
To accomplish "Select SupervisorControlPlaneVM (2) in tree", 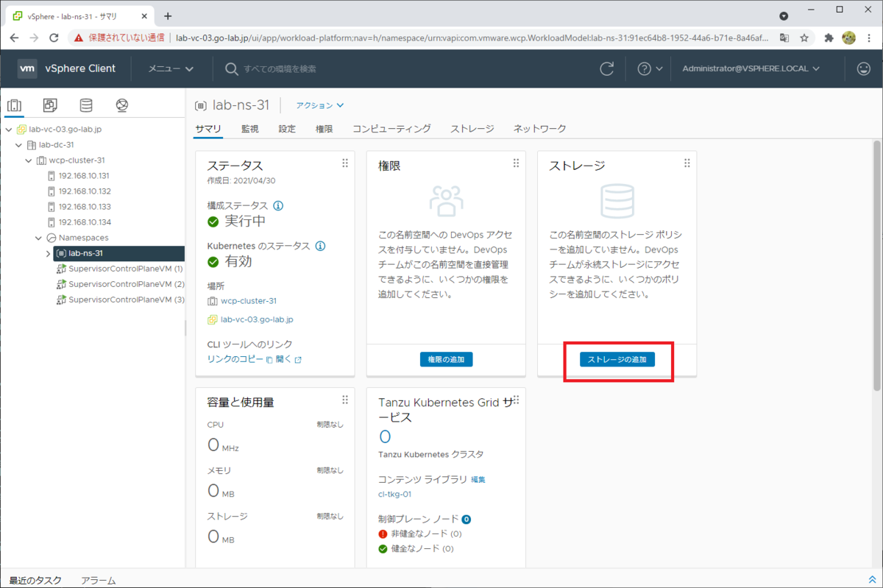I will coord(126,284).
